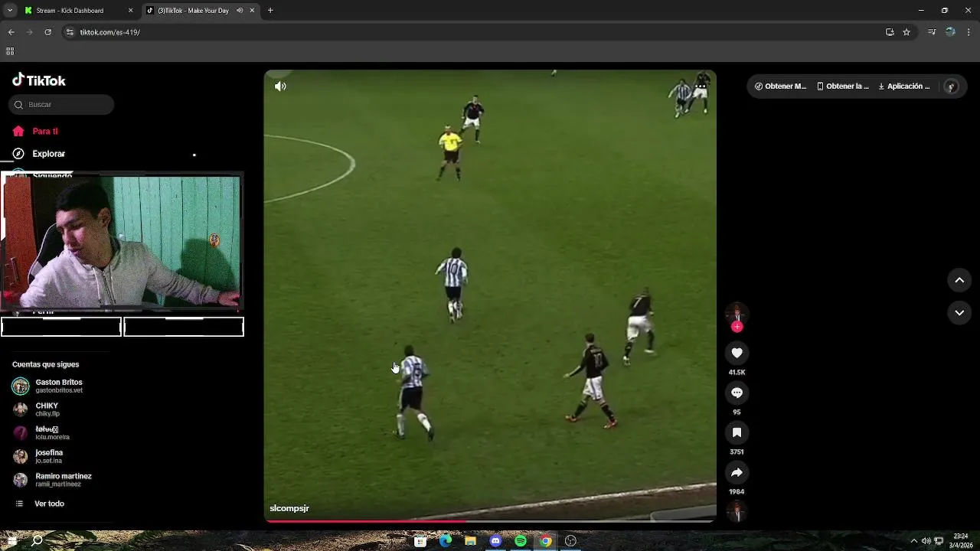Screen dimensions: 980x551
Task: Close the Kick Dashboard tab
Action: click(130, 11)
